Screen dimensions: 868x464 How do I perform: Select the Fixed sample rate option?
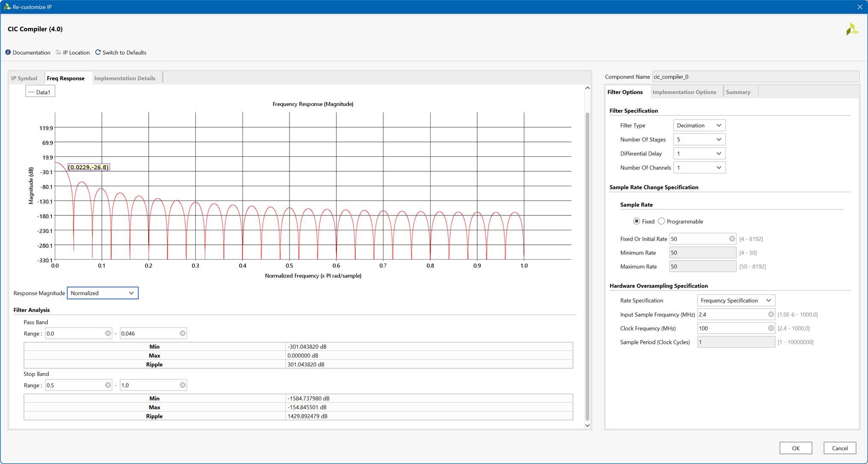(x=636, y=221)
